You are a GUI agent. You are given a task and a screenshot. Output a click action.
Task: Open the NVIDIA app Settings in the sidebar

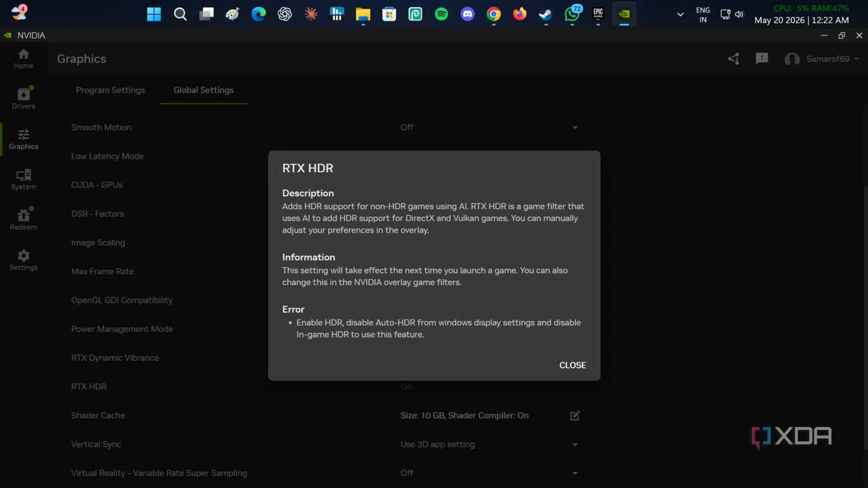coord(24,260)
